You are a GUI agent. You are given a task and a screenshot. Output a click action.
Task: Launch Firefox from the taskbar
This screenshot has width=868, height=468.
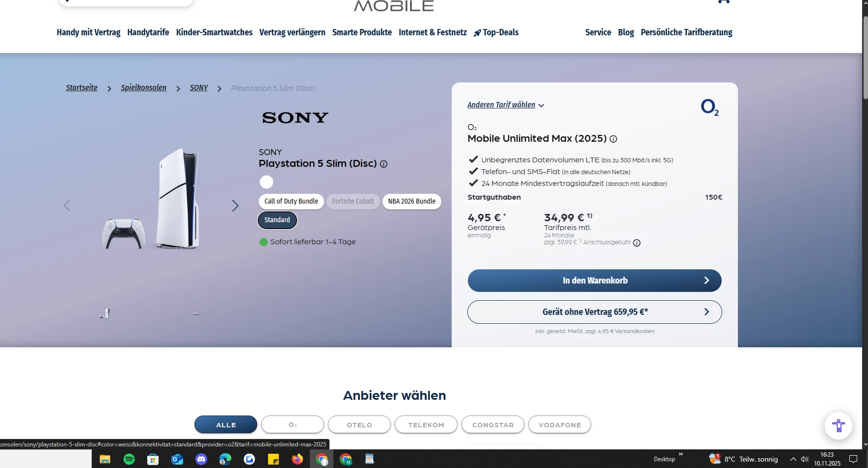coord(298,459)
